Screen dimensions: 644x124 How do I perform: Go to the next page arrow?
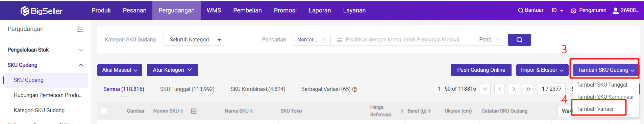(514, 89)
